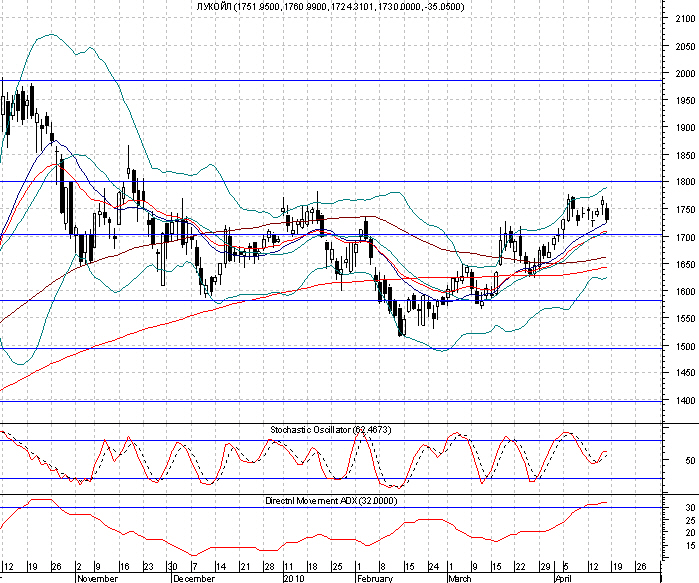
Task: Click the 2000 price axis label
Action: click(x=685, y=74)
